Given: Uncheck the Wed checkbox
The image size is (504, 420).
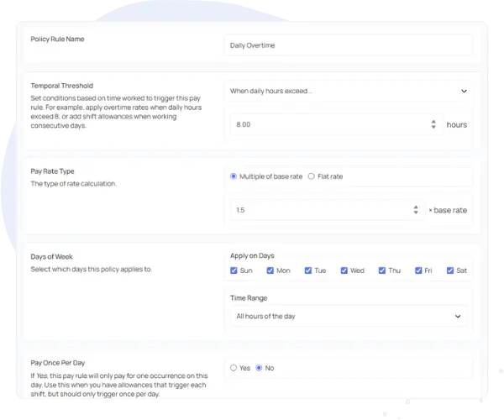Looking at the screenshot, I should 344,270.
